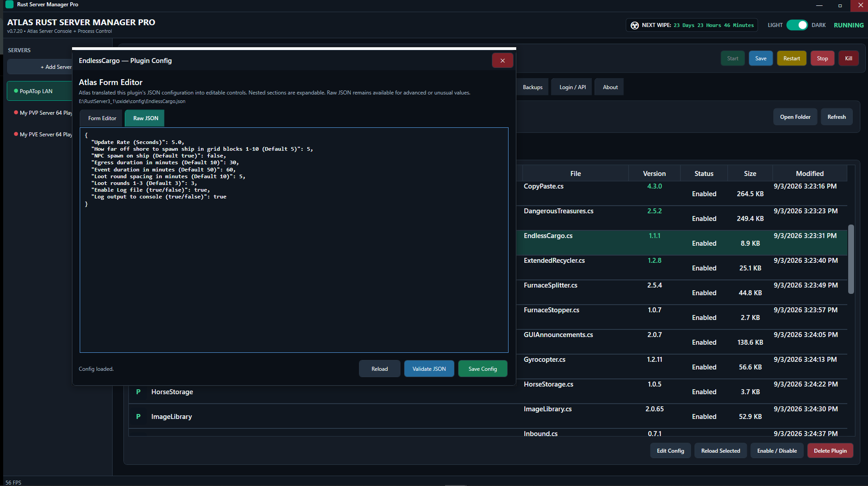Image resolution: width=868 pixels, height=486 pixels.
Task: Click Enable / Disable button
Action: [x=777, y=451]
